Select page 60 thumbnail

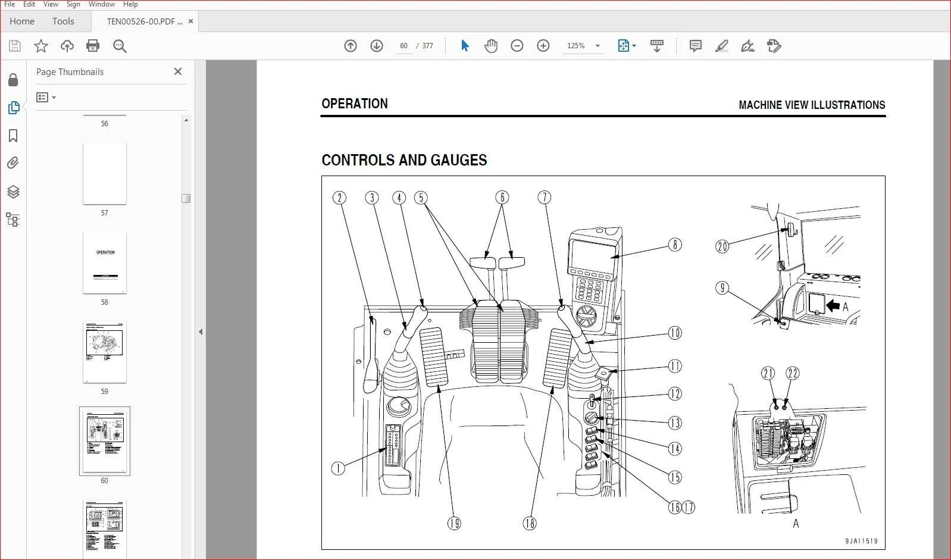(x=105, y=441)
